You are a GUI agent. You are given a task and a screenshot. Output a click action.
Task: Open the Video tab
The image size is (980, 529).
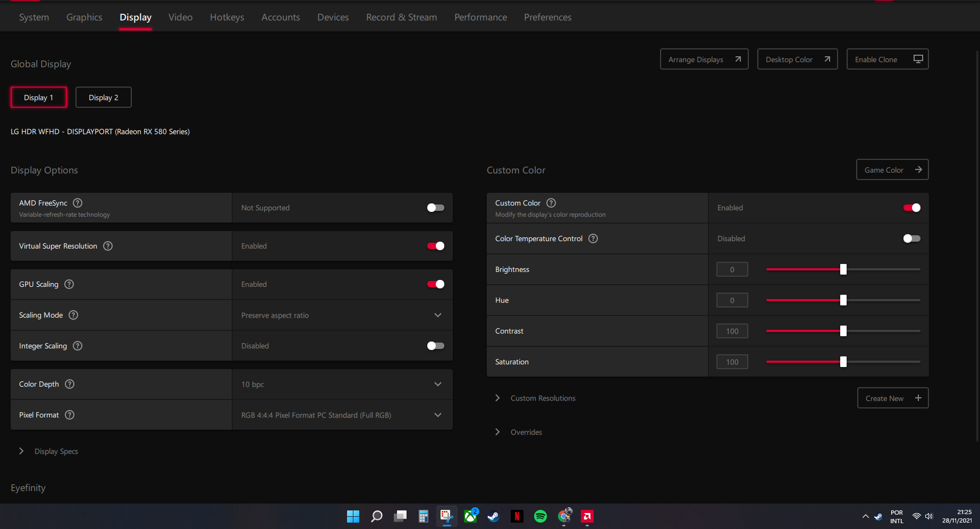(x=181, y=17)
